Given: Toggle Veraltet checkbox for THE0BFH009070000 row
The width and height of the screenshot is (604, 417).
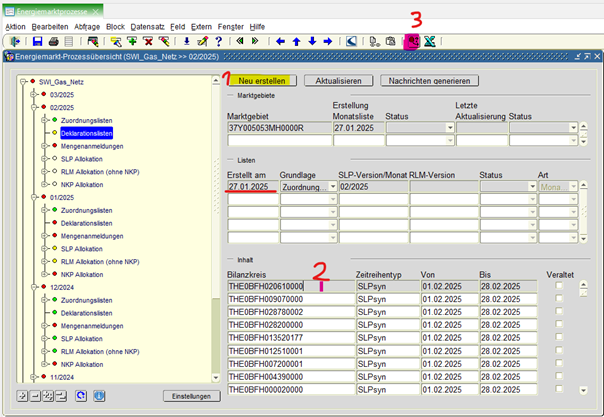Looking at the screenshot, I should (x=559, y=299).
